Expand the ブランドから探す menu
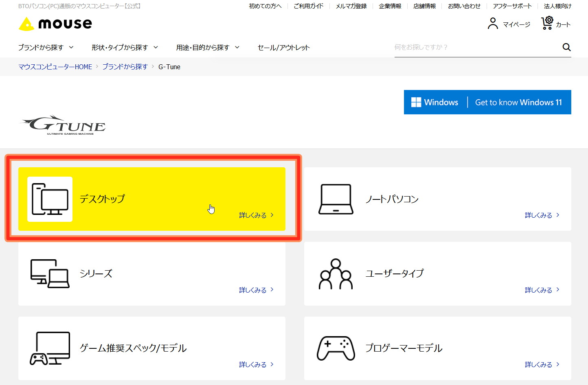The width and height of the screenshot is (588, 385). [46, 48]
